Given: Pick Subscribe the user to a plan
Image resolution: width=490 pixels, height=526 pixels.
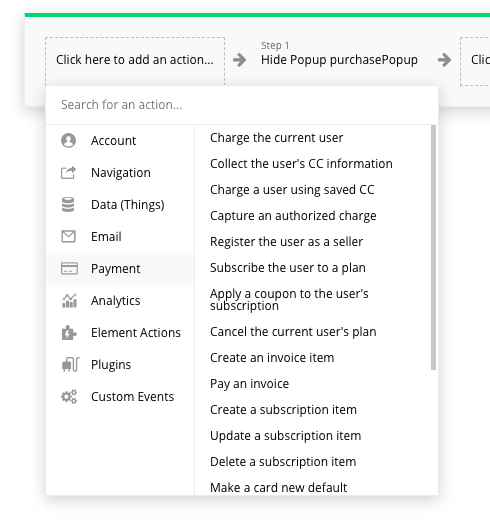Looking at the screenshot, I should point(288,268).
